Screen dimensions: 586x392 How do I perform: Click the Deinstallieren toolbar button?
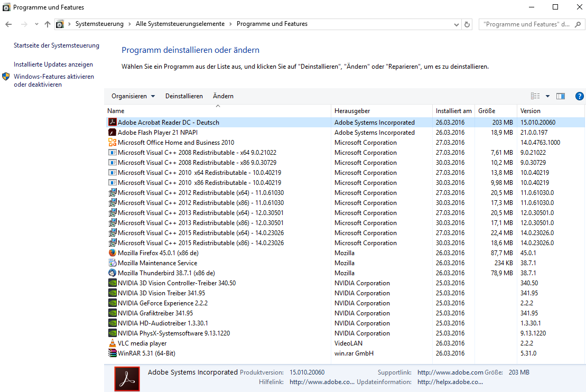coord(184,96)
